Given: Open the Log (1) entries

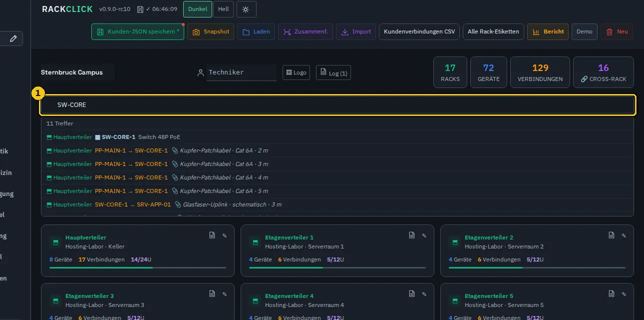Looking at the screenshot, I should pos(333,72).
